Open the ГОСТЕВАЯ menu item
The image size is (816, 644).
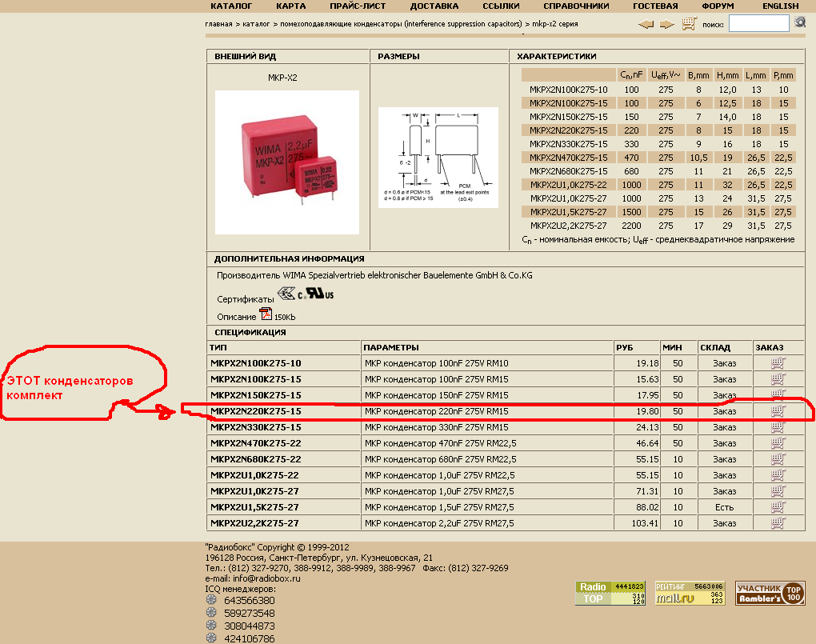(655, 6)
